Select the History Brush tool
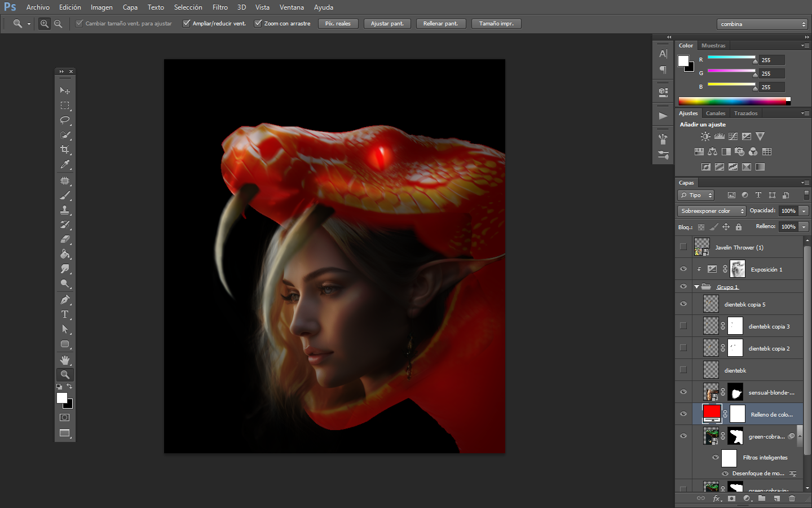812x508 pixels. coord(65,225)
